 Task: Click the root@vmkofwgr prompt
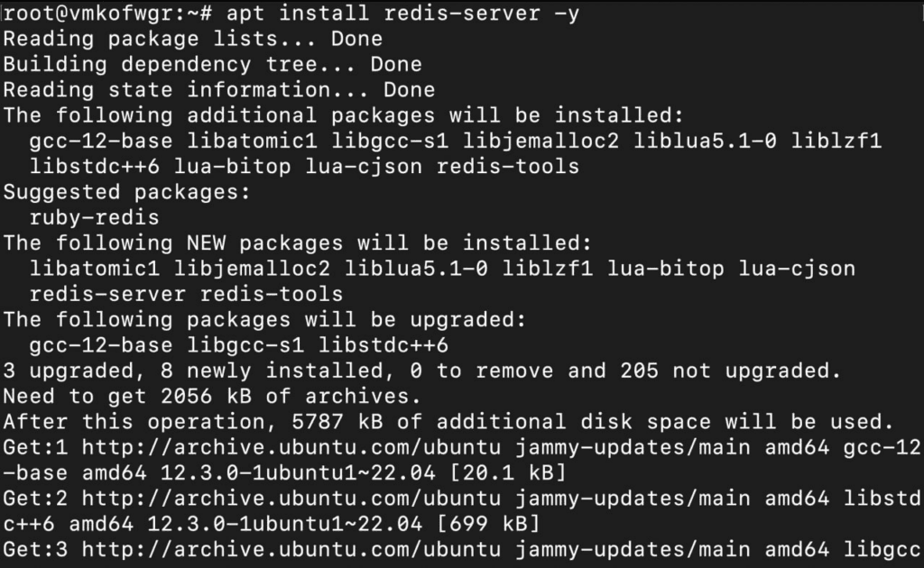point(108,14)
